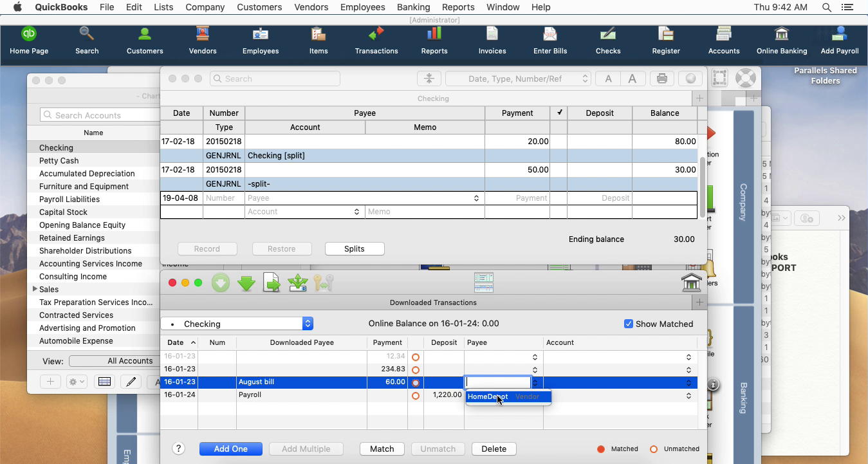Click the Match button

(x=382, y=449)
